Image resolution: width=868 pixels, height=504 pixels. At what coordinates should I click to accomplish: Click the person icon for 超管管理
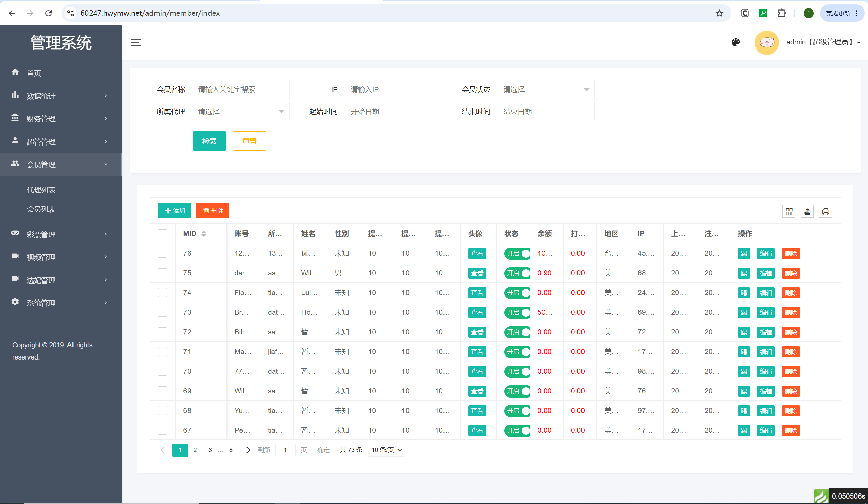tap(15, 140)
